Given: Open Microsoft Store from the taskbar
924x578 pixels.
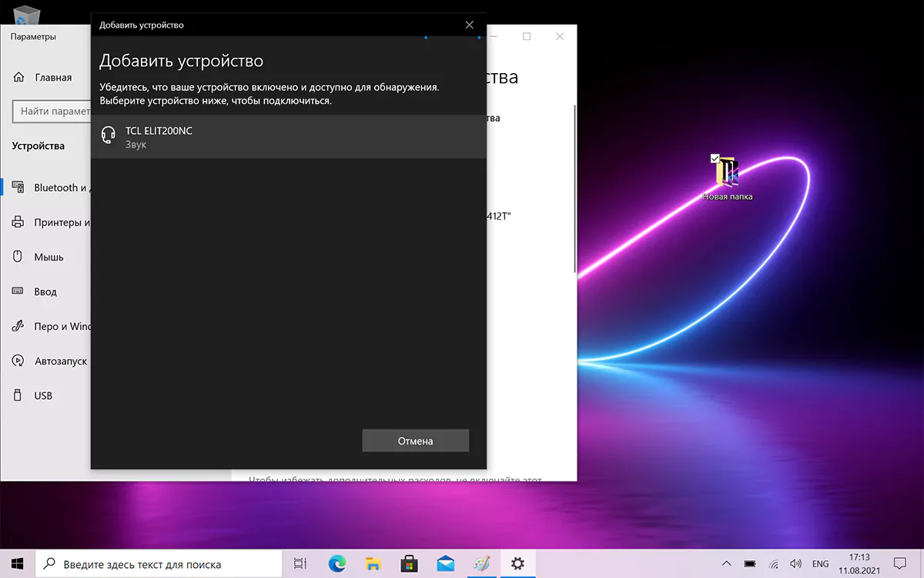Looking at the screenshot, I should click(409, 563).
